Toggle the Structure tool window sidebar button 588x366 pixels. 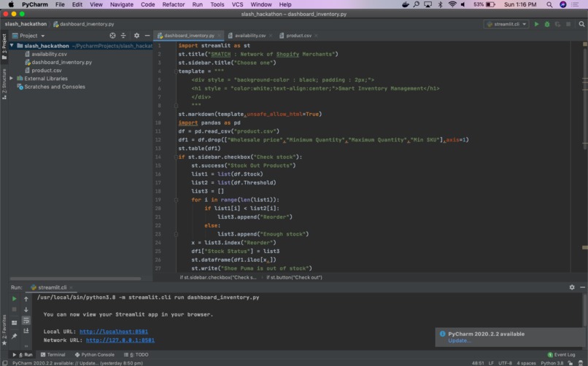click(4, 84)
